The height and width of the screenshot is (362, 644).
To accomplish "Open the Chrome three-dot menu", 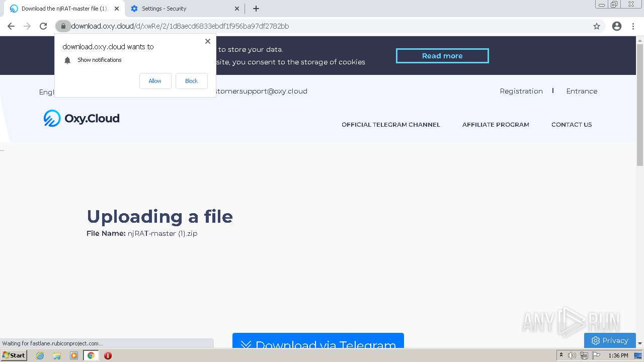I will (x=633, y=26).
